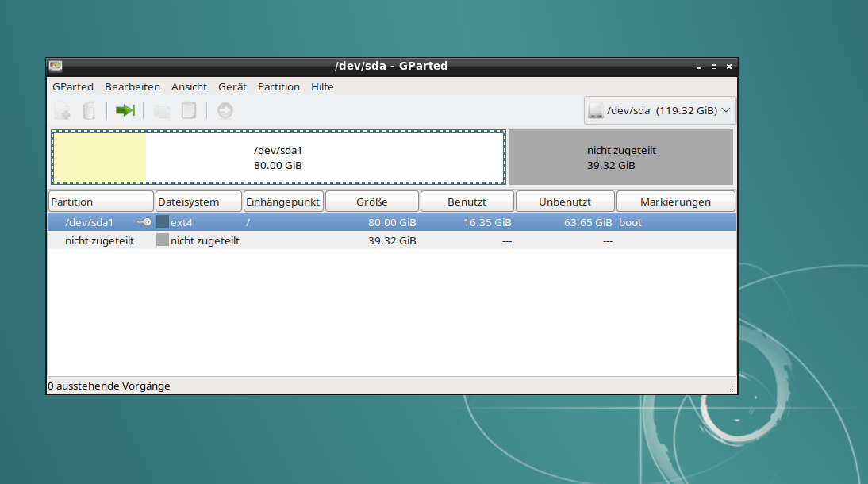Open the Partition menu
868x484 pixels.
click(x=278, y=87)
